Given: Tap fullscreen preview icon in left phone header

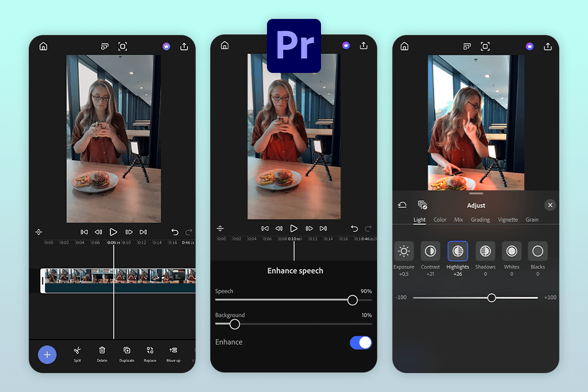Looking at the screenshot, I should coord(123,46).
